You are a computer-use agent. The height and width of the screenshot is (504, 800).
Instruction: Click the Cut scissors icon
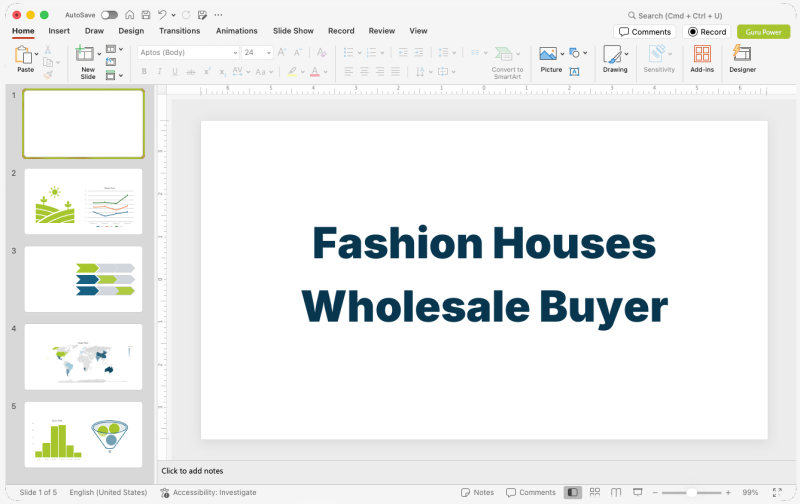coord(47,49)
